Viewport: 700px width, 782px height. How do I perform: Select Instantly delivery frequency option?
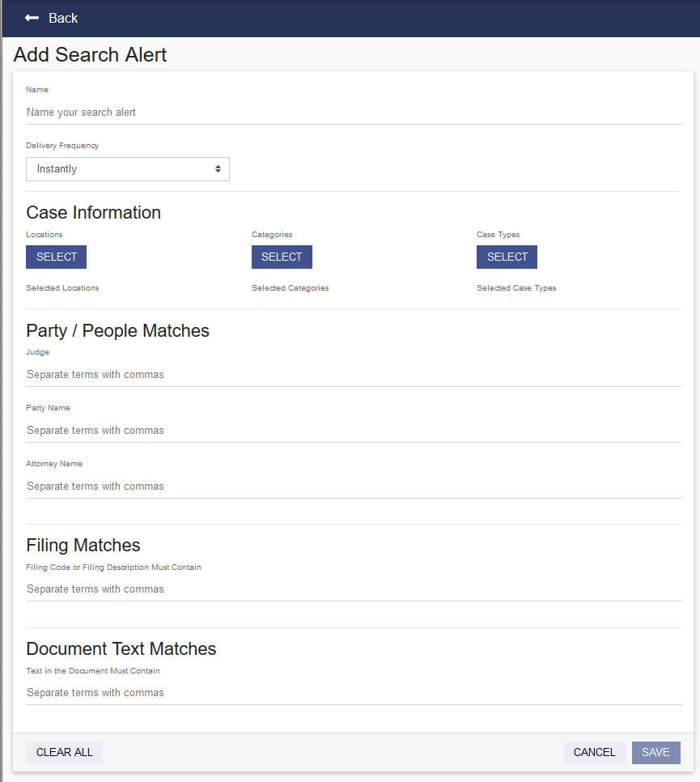[127, 168]
